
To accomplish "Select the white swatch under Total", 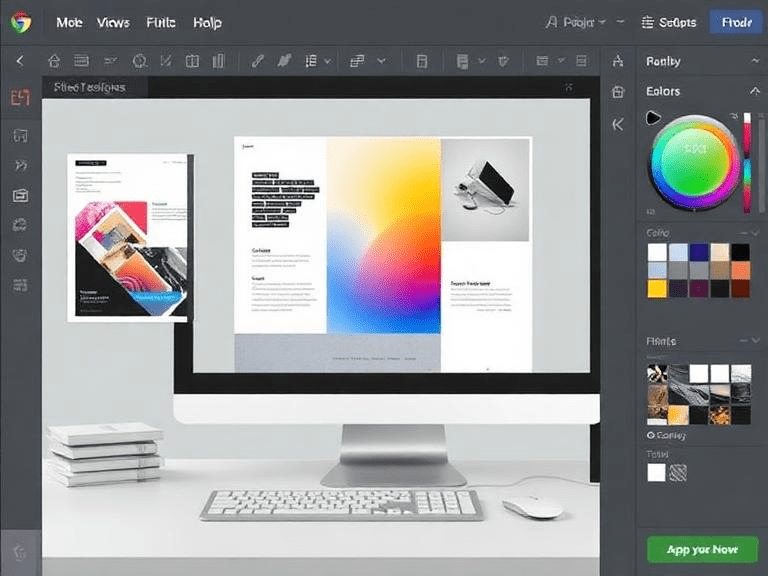I will point(656,473).
